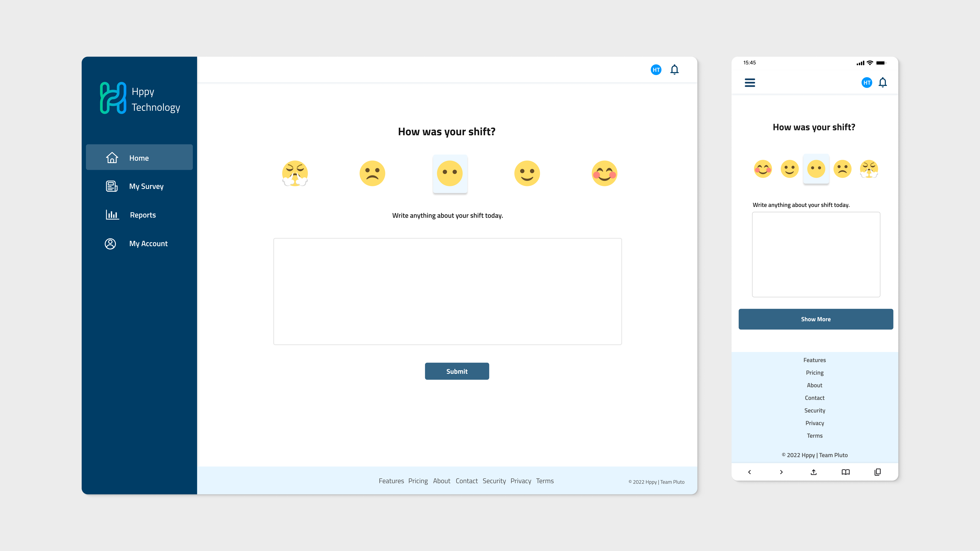Click the Privacy footer link
The image size is (980, 551).
[520, 480]
